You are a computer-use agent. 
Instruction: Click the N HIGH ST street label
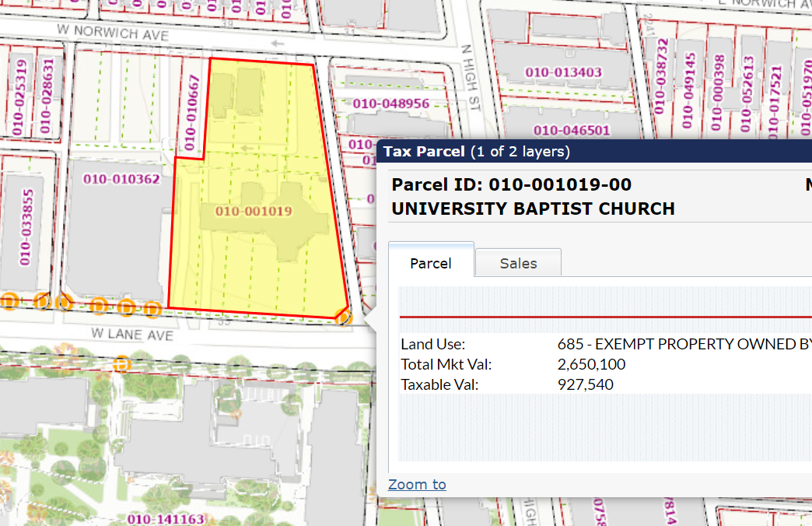[x=471, y=78]
